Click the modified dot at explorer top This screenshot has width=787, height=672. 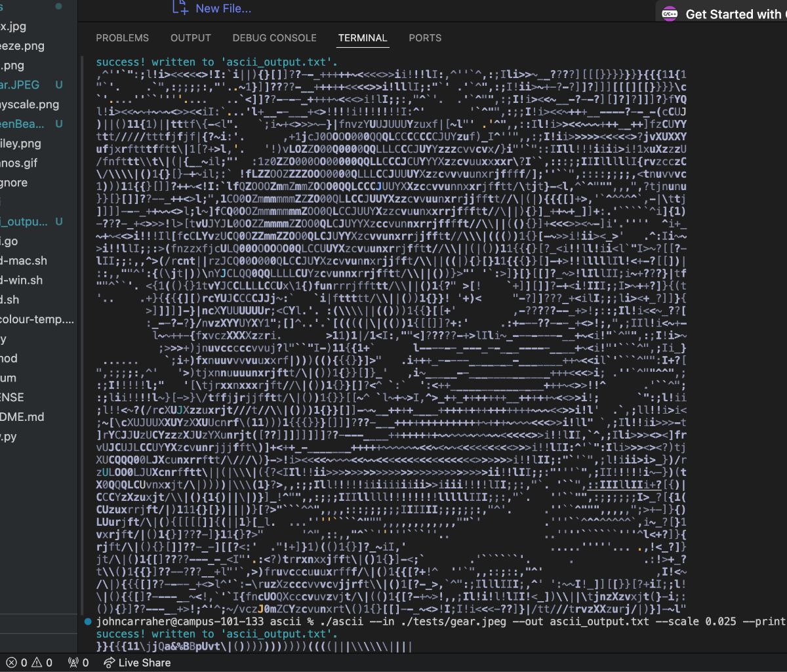(x=58, y=7)
